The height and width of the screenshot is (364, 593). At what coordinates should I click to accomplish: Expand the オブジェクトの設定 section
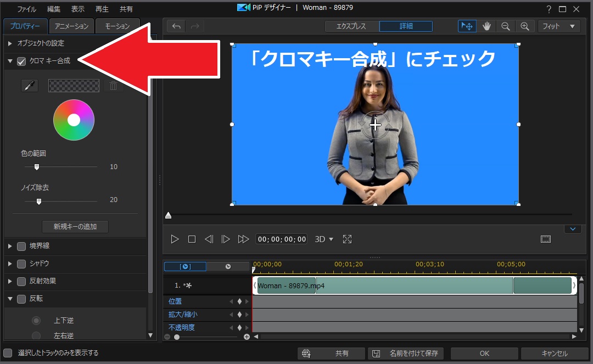10,43
